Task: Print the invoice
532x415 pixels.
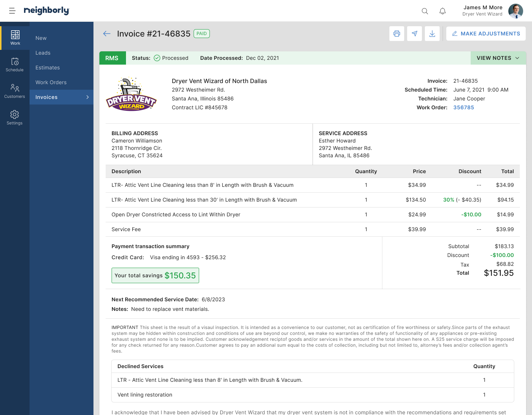Action: [397, 34]
